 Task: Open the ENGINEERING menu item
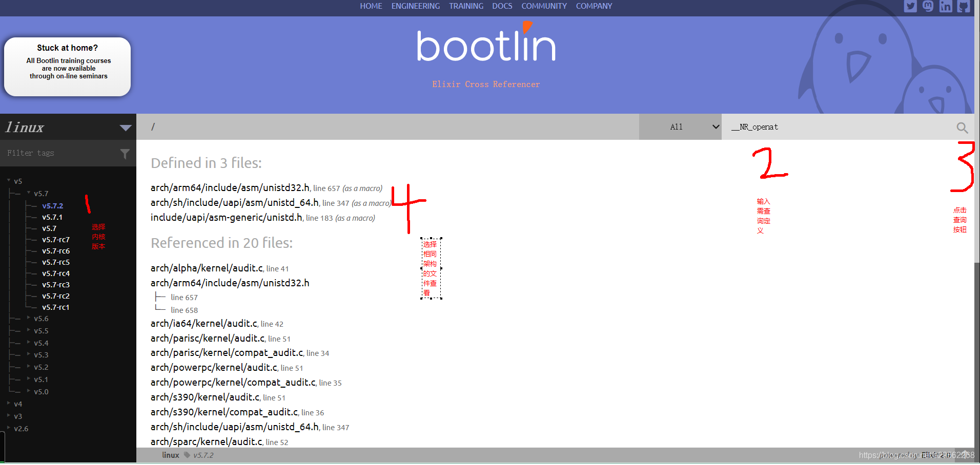pyautogui.click(x=416, y=6)
